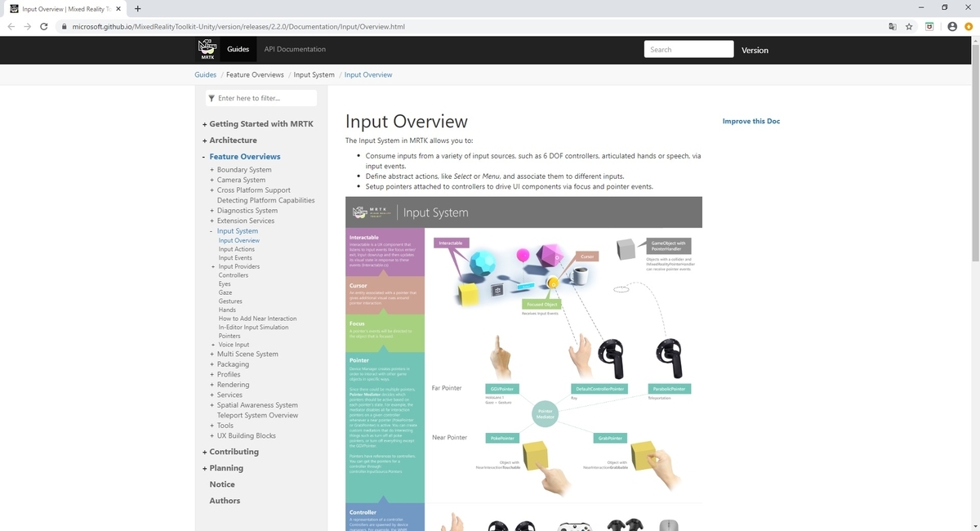Screen dimensions: 980x531
Task: Click the lock icon beside the URL
Action: coord(64,26)
